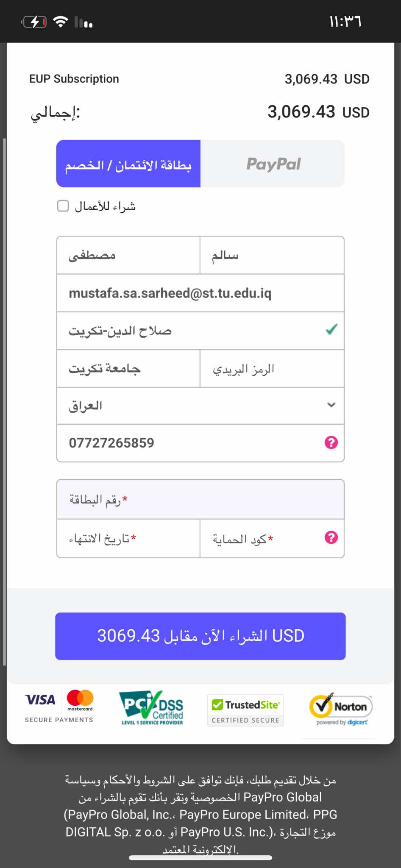This screenshot has height=868, width=401.
Task: Click the security code input field
Action: [x=259, y=538]
